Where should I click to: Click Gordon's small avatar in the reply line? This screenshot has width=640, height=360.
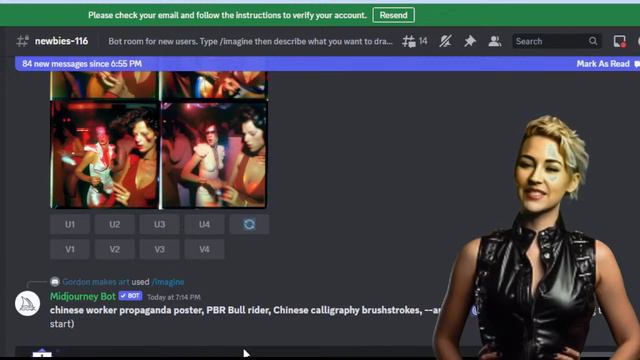click(x=55, y=282)
